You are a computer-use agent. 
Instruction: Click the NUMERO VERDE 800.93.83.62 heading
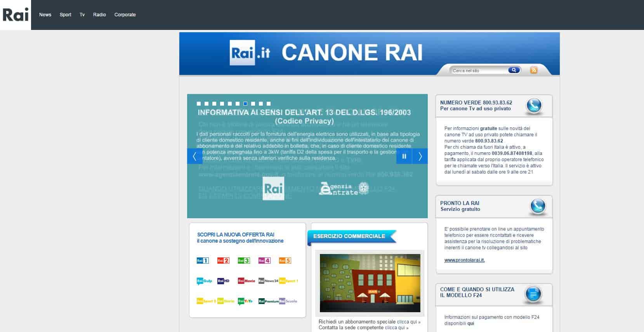tap(476, 103)
